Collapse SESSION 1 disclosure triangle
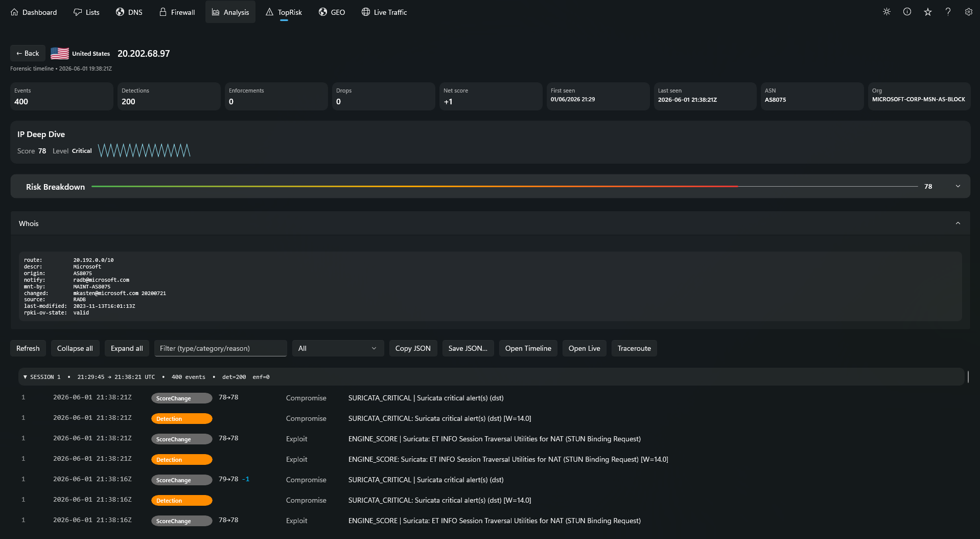The width and height of the screenshot is (980, 539). (x=25, y=377)
